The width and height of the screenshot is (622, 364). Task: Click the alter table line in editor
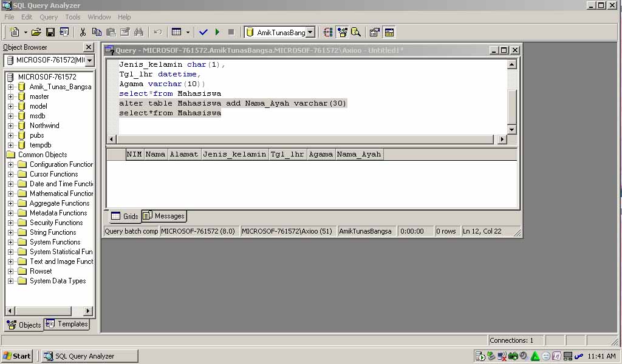click(233, 103)
